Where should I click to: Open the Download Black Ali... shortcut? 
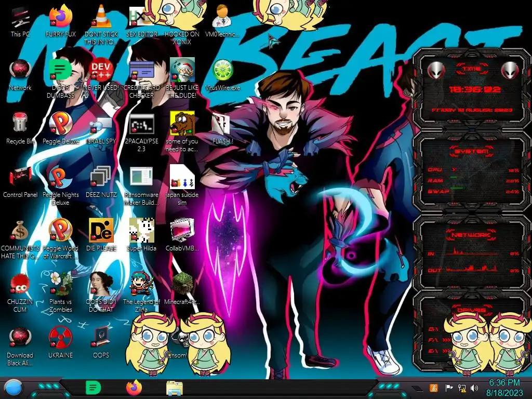tap(20, 347)
